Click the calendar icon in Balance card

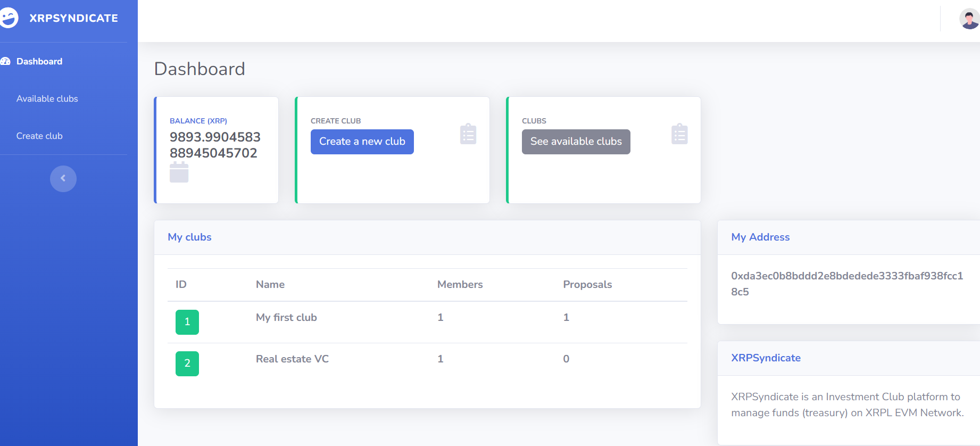pyautogui.click(x=179, y=172)
